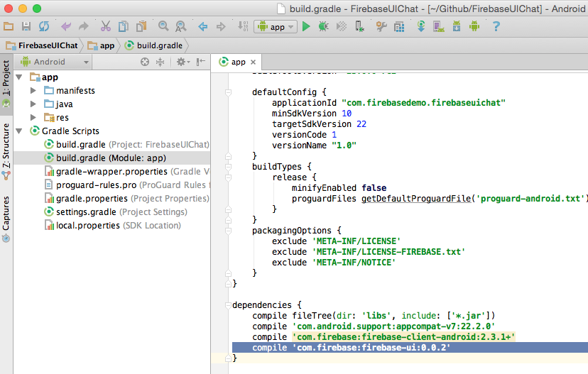Open the Android Device Monitor icon
This screenshot has height=374, width=588.
point(474,26)
